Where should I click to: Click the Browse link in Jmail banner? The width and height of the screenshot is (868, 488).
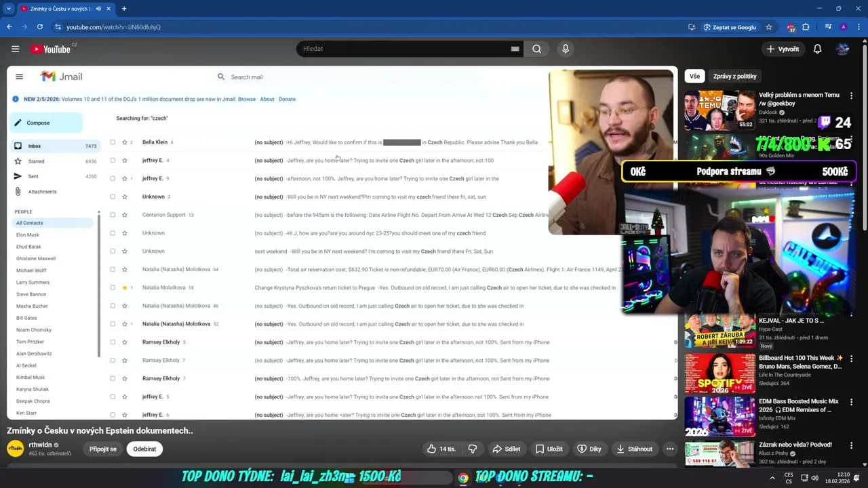point(247,99)
